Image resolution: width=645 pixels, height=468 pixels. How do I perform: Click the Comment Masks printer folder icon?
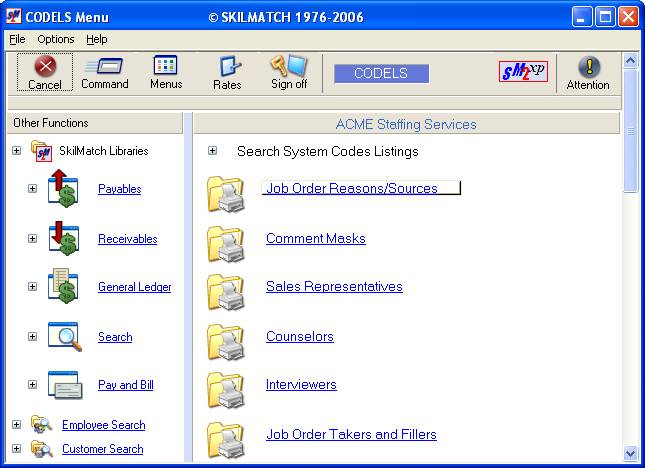pyautogui.click(x=226, y=244)
